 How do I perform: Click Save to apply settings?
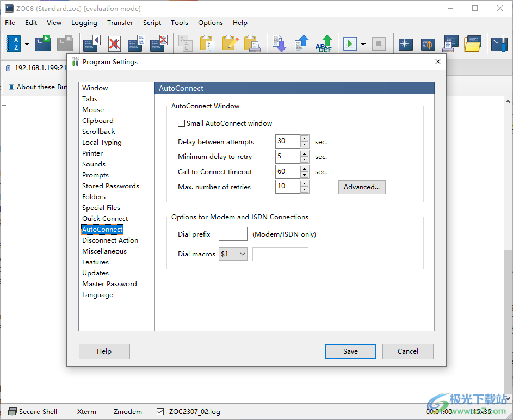tap(350, 351)
